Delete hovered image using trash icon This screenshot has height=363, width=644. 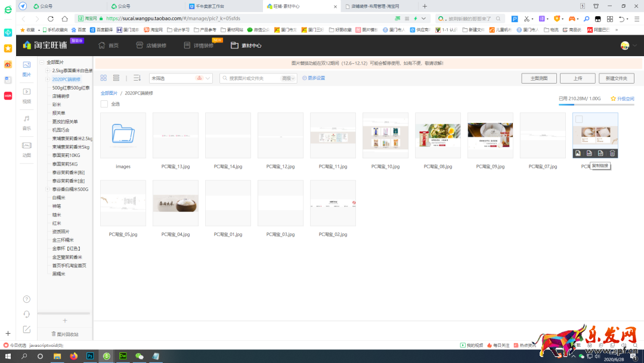[x=612, y=153]
